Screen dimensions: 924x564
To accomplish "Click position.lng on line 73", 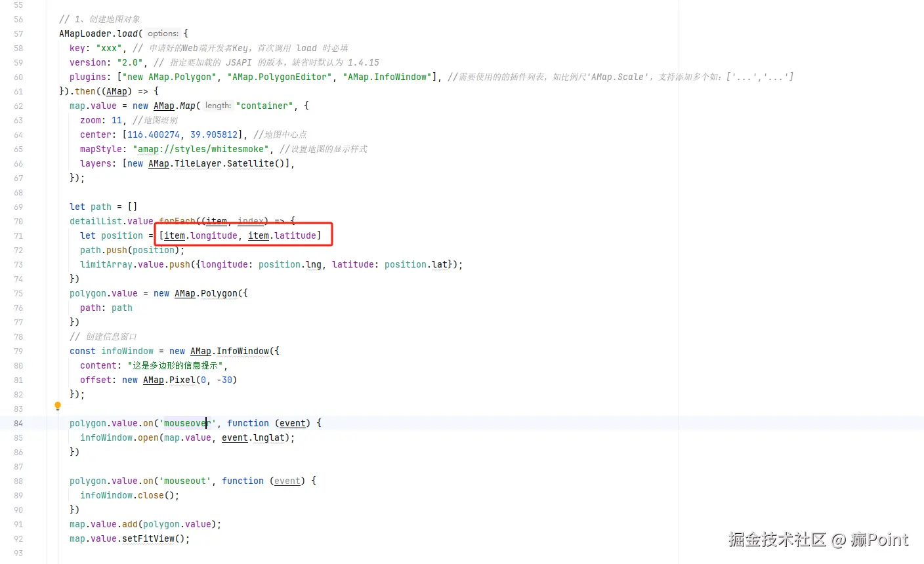I will click(290, 264).
